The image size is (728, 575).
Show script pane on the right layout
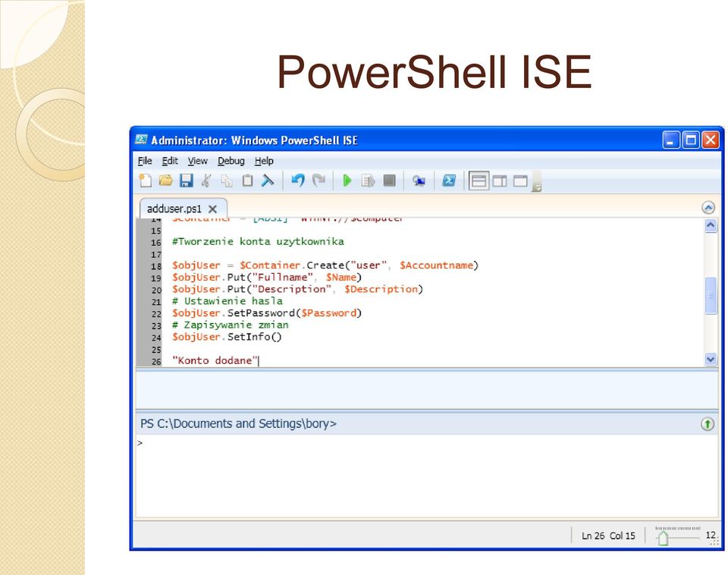[x=500, y=181]
